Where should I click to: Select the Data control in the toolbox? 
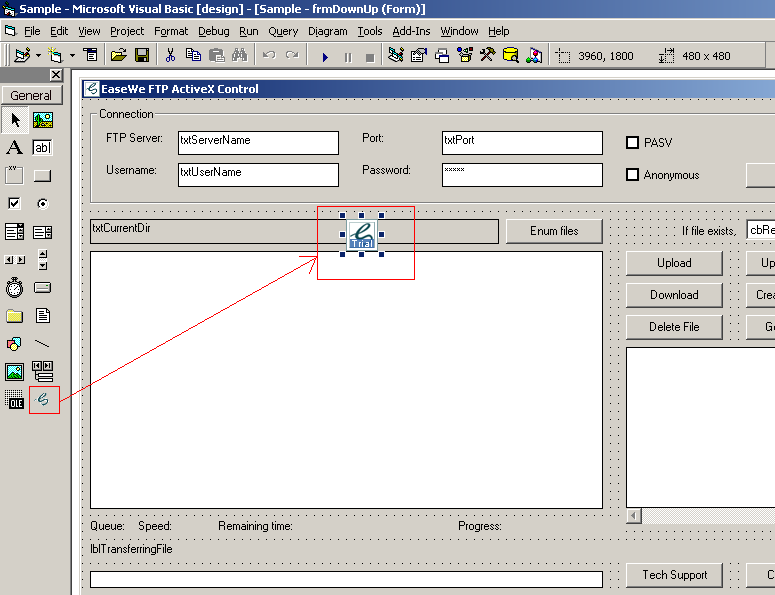coord(43,372)
